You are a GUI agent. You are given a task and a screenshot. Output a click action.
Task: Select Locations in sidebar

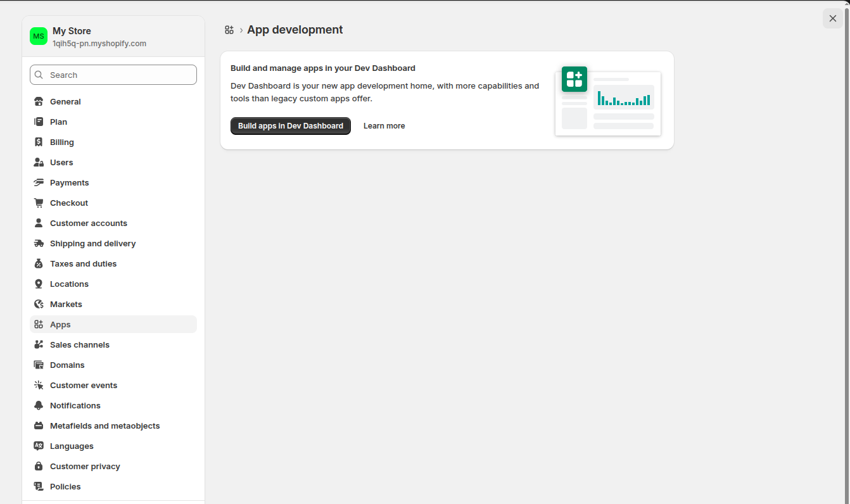[x=113, y=284]
